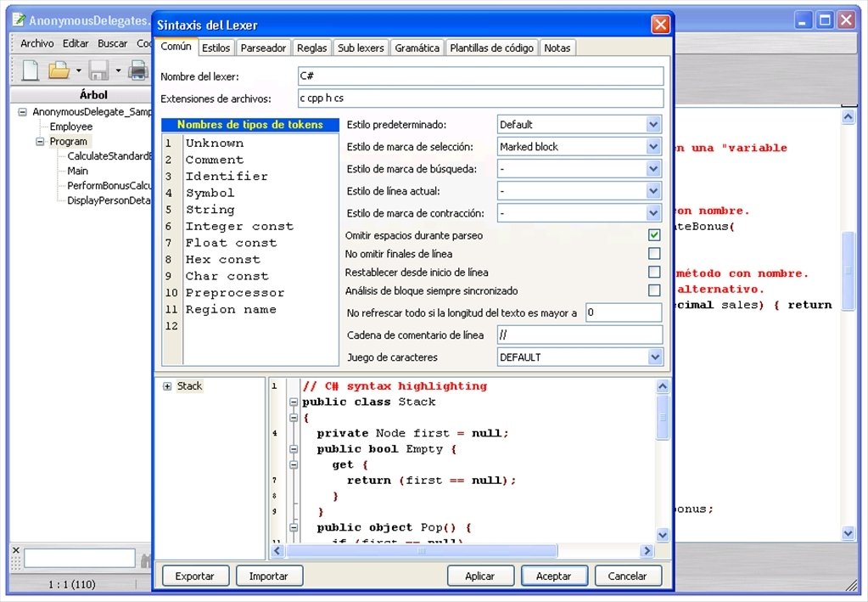Select the Común tab

point(176,47)
